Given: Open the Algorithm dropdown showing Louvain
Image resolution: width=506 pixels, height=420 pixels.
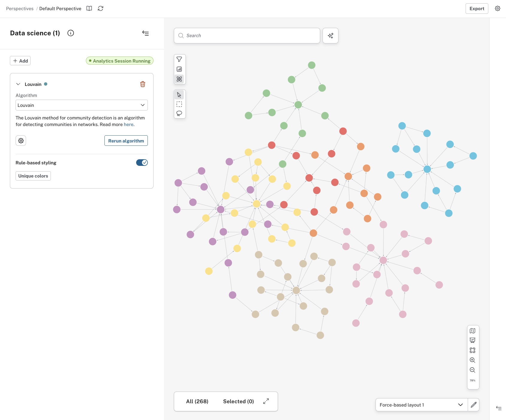Looking at the screenshot, I should (82, 105).
